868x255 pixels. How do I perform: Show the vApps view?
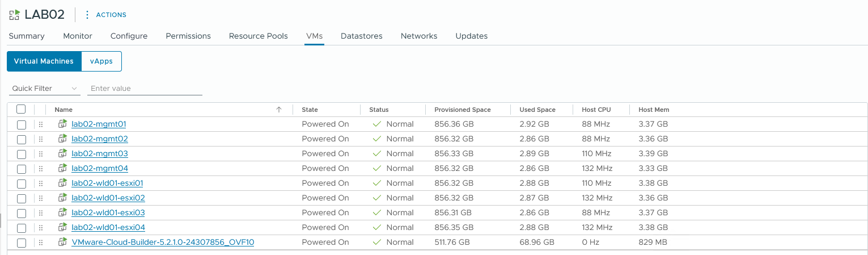tap(101, 61)
